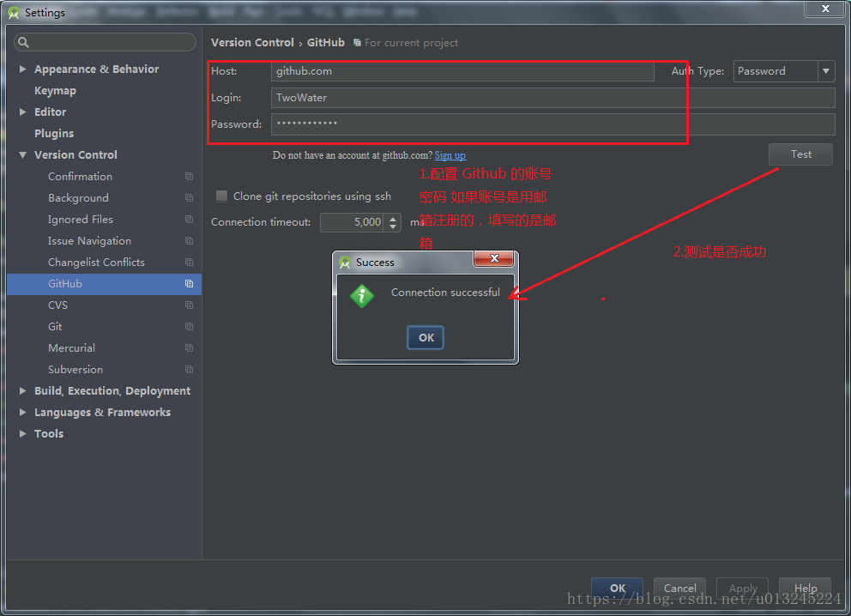
Task: Click project-scope icon next to Issue Navigation
Action: tap(189, 241)
